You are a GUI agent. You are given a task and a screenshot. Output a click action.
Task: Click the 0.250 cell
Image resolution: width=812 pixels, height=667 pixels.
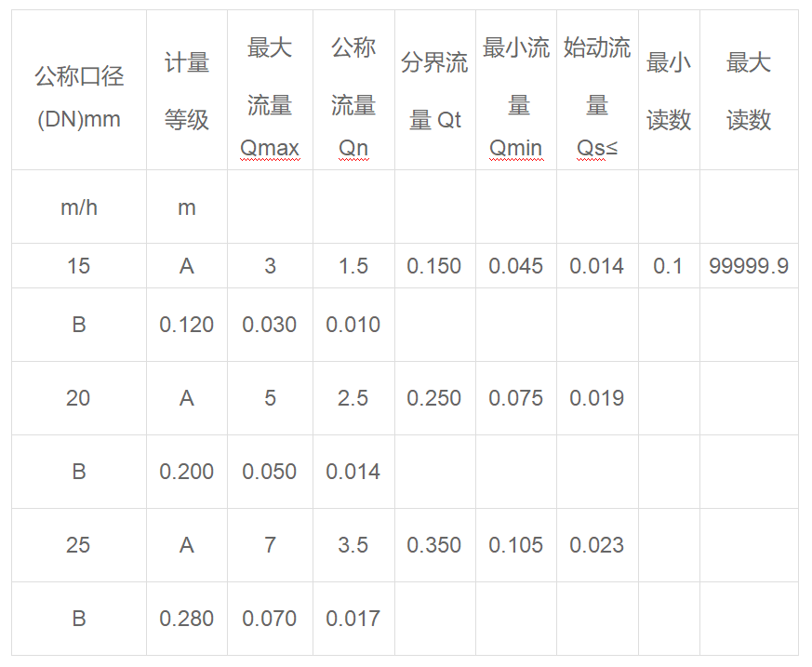pyautogui.click(x=434, y=398)
